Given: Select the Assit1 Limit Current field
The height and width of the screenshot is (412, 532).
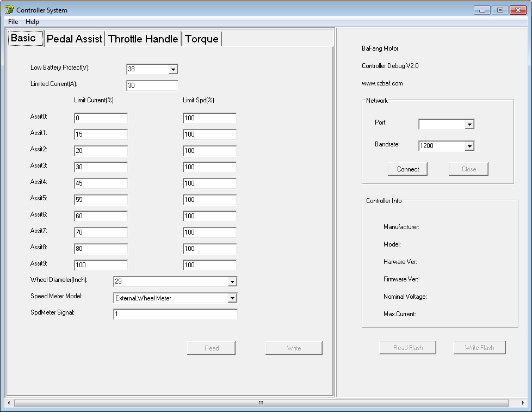Looking at the screenshot, I should click(x=101, y=134).
